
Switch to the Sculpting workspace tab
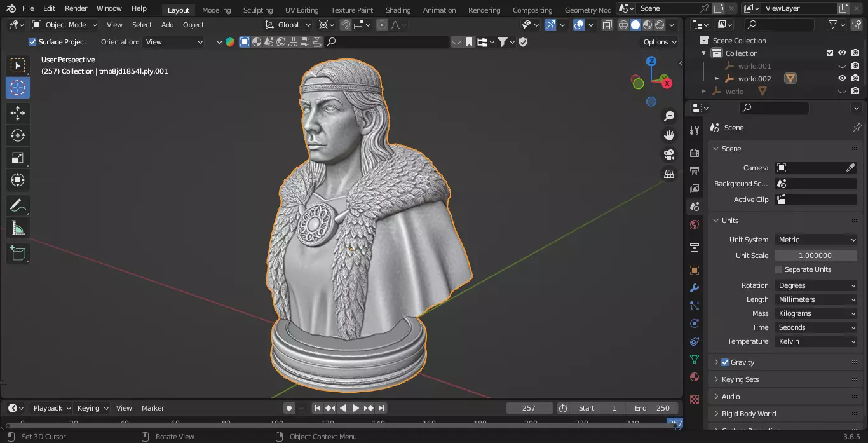coord(258,10)
